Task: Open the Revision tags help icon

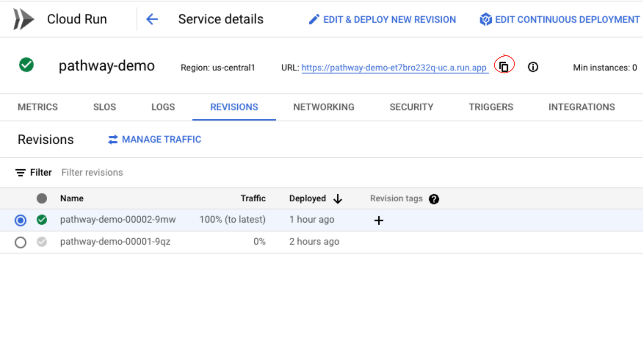Action: click(434, 199)
